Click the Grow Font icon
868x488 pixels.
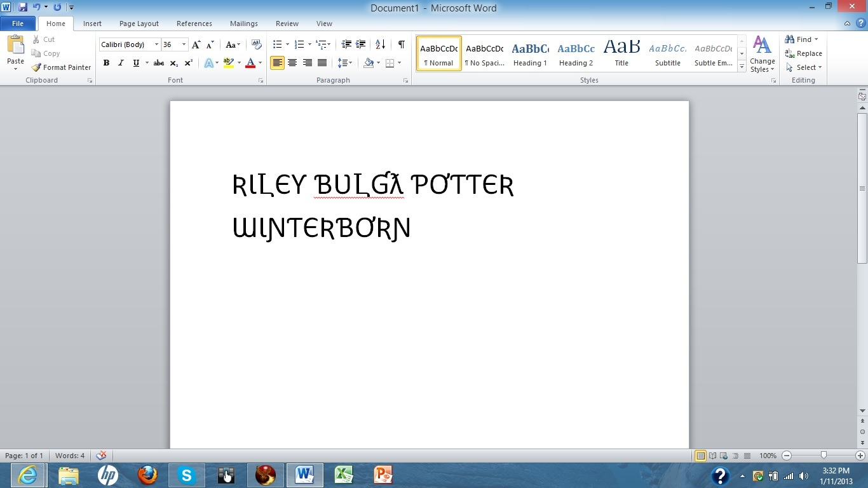point(196,44)
